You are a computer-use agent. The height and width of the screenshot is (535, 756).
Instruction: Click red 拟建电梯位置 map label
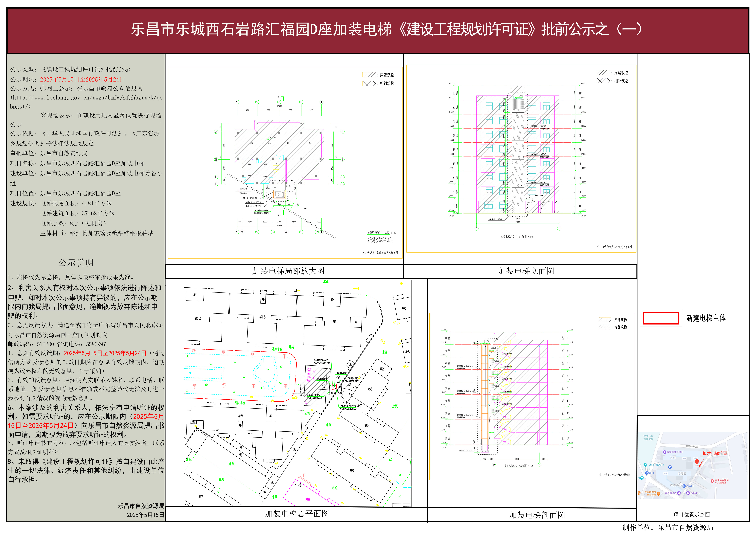(x=715, y=453)
